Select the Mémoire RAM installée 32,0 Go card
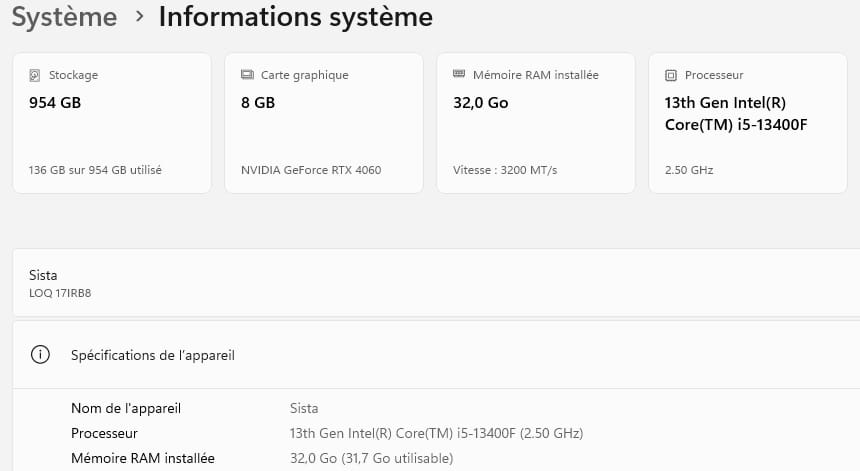 pyautogui.click(x=535, y=122)
